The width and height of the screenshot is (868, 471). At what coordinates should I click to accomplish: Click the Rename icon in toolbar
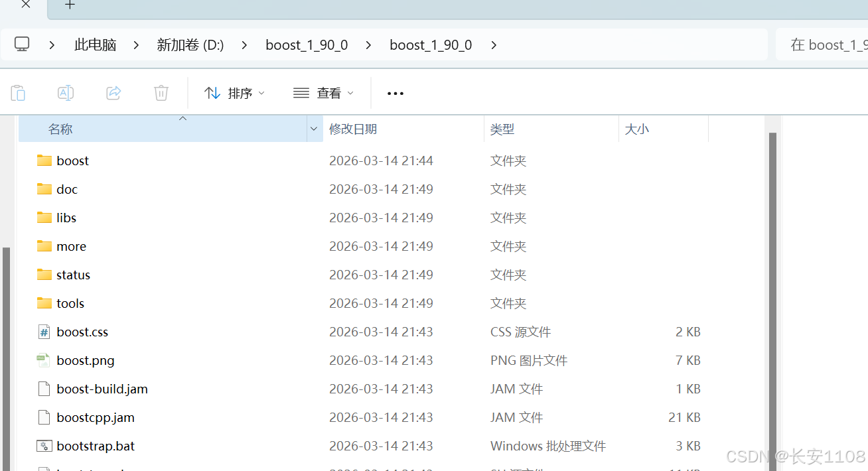click(66, 93)
